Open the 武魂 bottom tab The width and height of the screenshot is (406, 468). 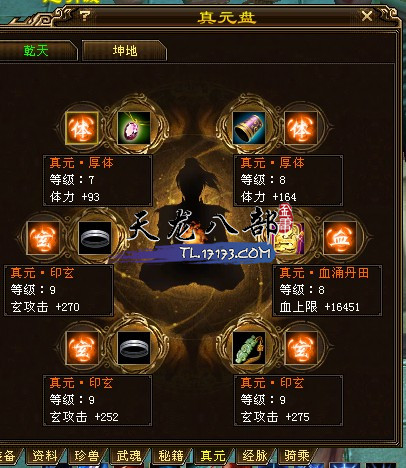click(129, 456)
